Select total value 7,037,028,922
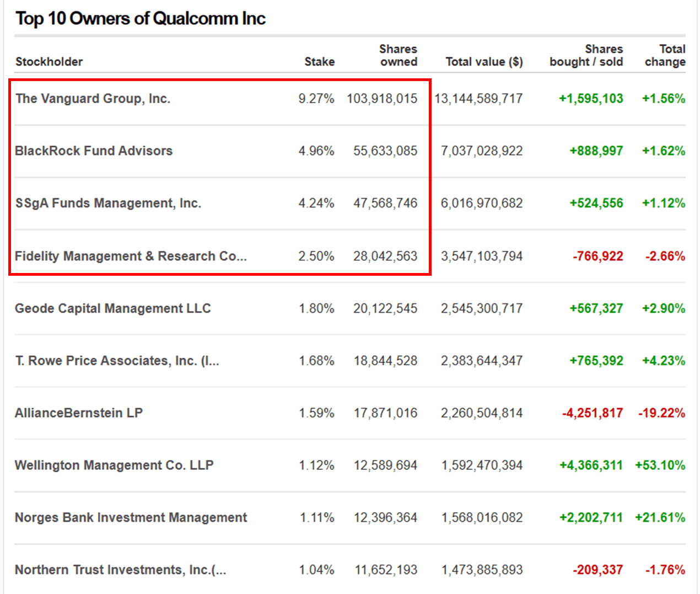Image resolution: width=700 pixels, height=594 pixels. pyautogui.click(x=482, y=151)
